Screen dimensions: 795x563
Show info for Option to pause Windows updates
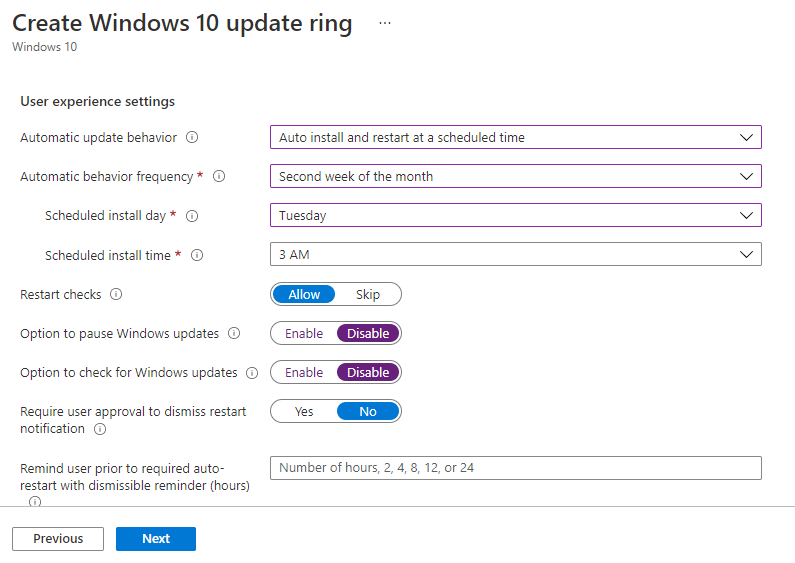tap(234, 333)
